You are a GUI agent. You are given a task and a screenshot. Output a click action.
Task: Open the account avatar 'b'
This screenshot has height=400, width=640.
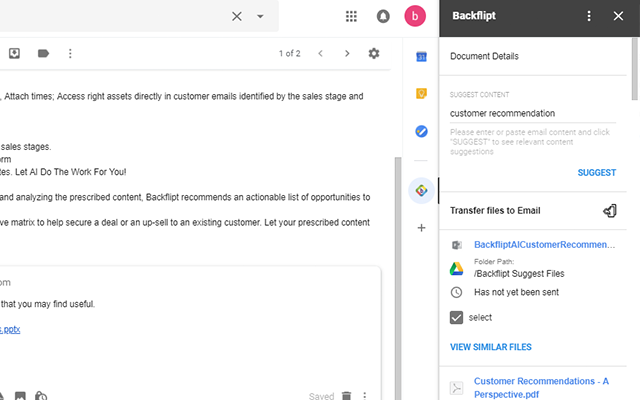tap(415, 16)
